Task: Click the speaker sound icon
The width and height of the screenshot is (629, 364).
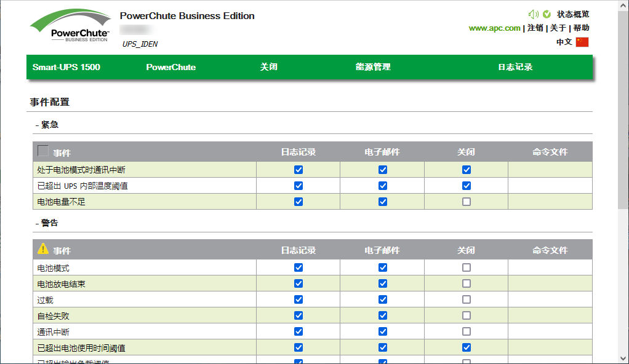Action: point(533,14)
